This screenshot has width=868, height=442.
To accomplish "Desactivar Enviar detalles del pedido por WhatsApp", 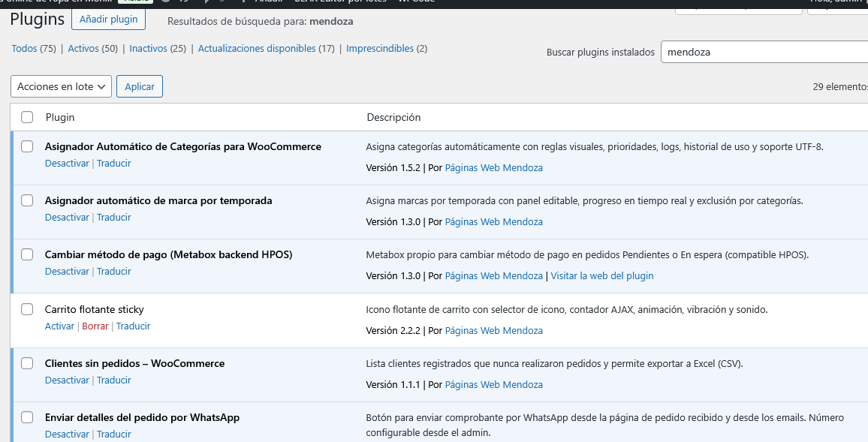I will pos(67,434).
